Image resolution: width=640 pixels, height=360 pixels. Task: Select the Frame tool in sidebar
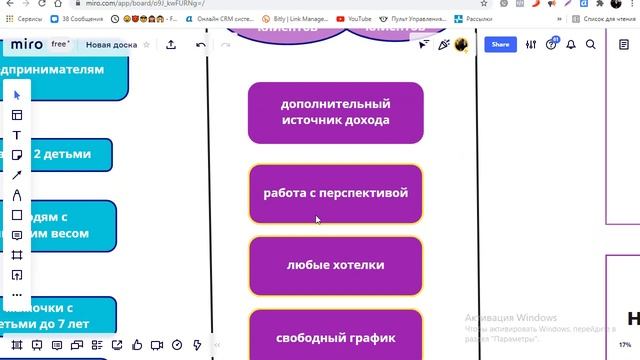pos(17,255)
